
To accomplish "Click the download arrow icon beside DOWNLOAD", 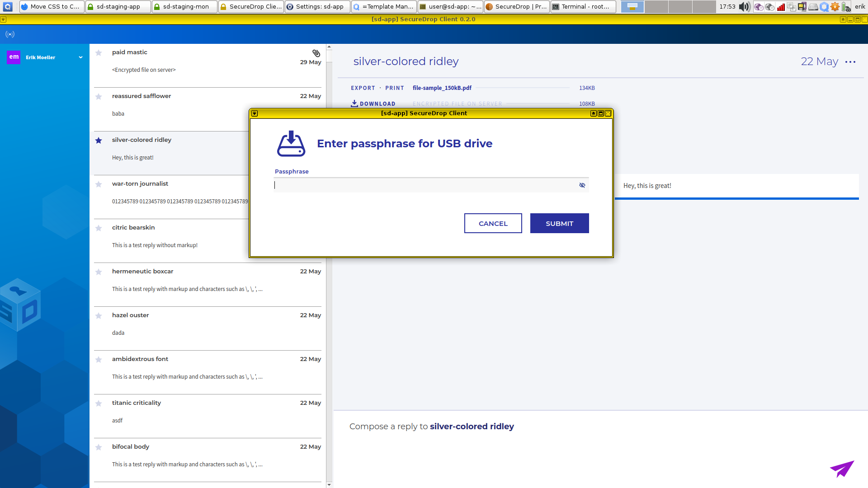I will [x=354, y=103].
